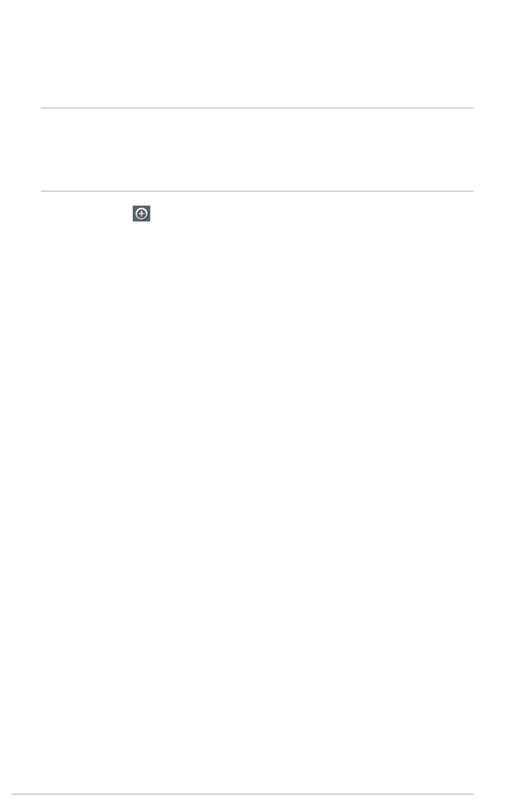Click the circular plus add icon
Screen dimensions: 519x812
tap(141, 214)
